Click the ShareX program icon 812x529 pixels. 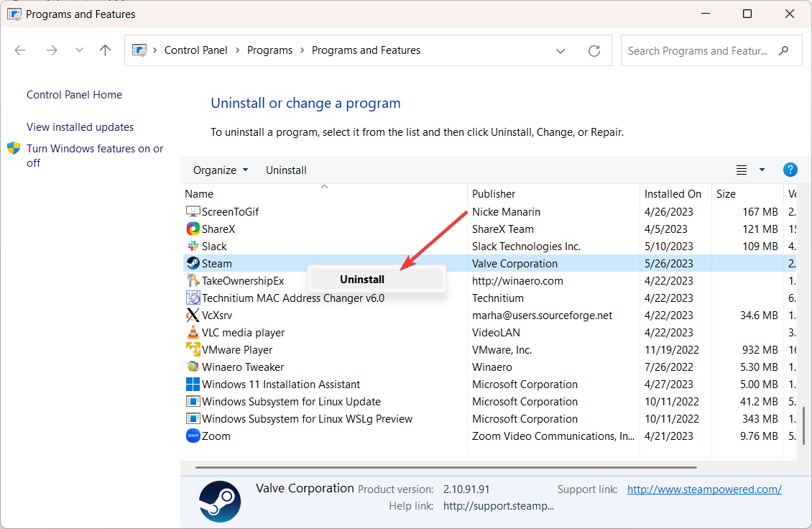193,229
